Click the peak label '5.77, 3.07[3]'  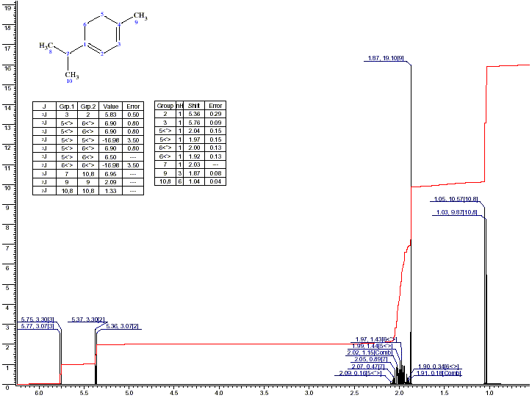click(x=37, y=326)
